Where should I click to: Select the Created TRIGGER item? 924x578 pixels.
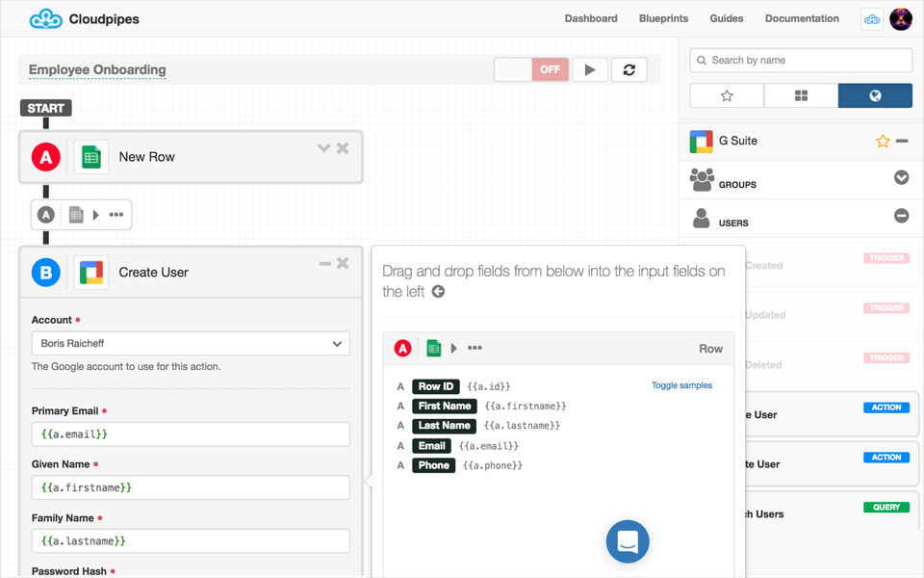(x=831, y=266)
